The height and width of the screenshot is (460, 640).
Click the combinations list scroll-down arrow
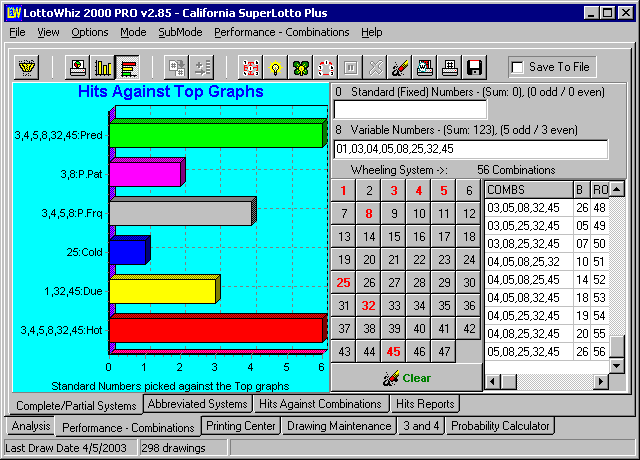click(617, 365)
